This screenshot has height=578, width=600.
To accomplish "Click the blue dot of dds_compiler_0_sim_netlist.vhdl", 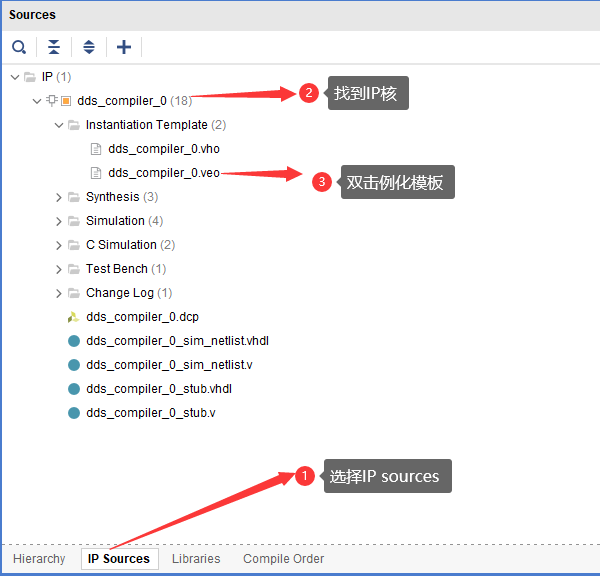I will pos(74,341).
